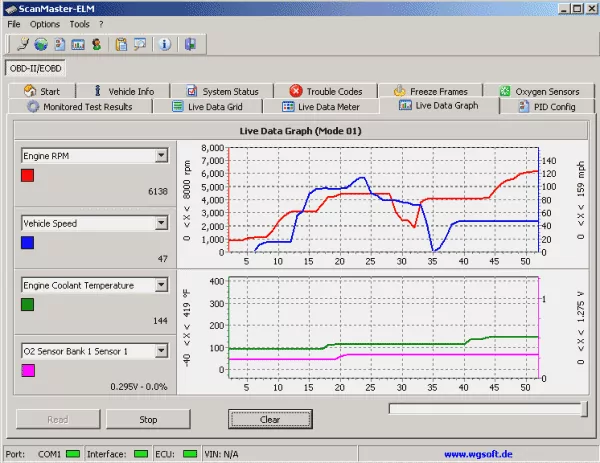This screenshot has height=463, width=600.
Task: Click the globe icon in the toolbar
Action: [40, 45]
